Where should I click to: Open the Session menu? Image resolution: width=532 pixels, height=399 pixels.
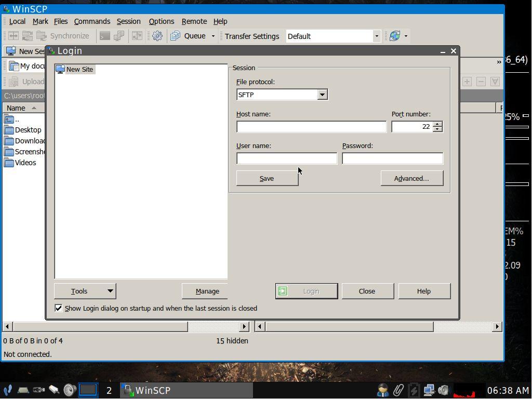coord(128,21)
